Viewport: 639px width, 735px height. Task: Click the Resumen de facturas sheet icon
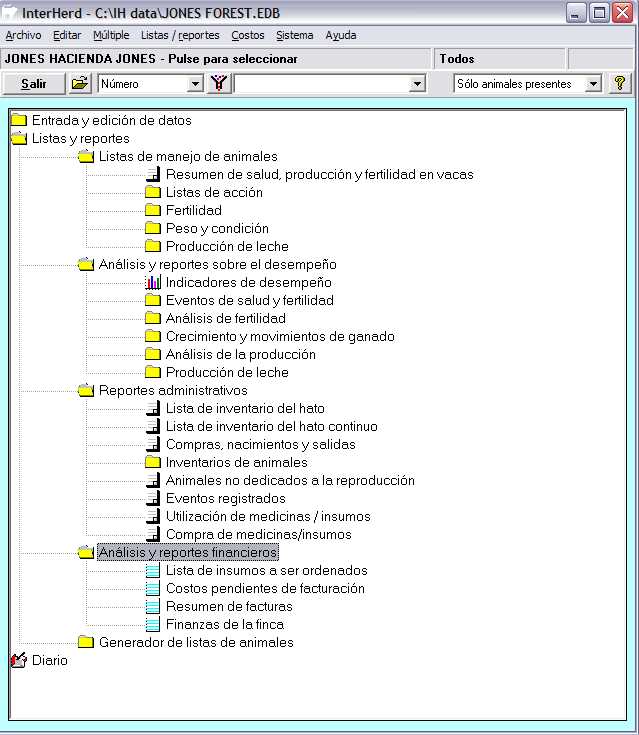[x=153, y=607]
